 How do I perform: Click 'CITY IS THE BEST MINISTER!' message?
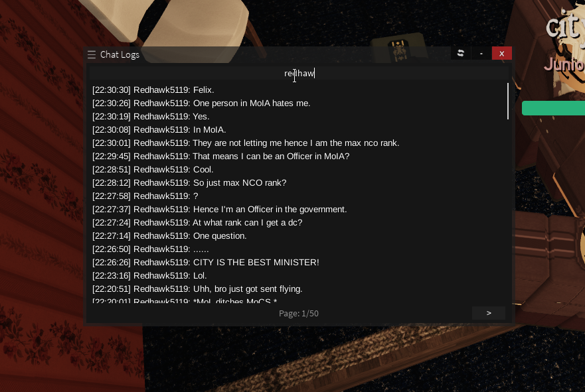(x=206, y=262)
